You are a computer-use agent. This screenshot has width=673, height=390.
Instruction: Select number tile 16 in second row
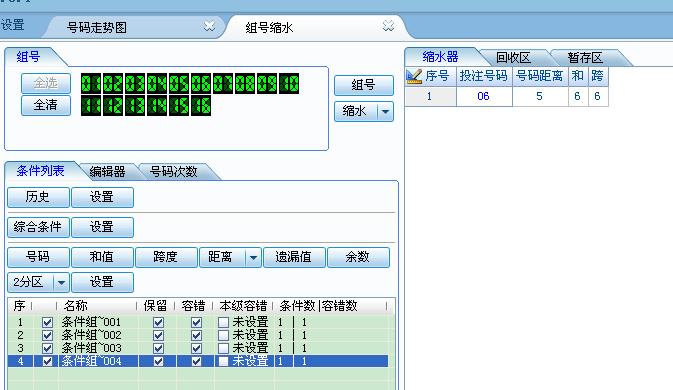pyautogui.click(x=201, y=106)
